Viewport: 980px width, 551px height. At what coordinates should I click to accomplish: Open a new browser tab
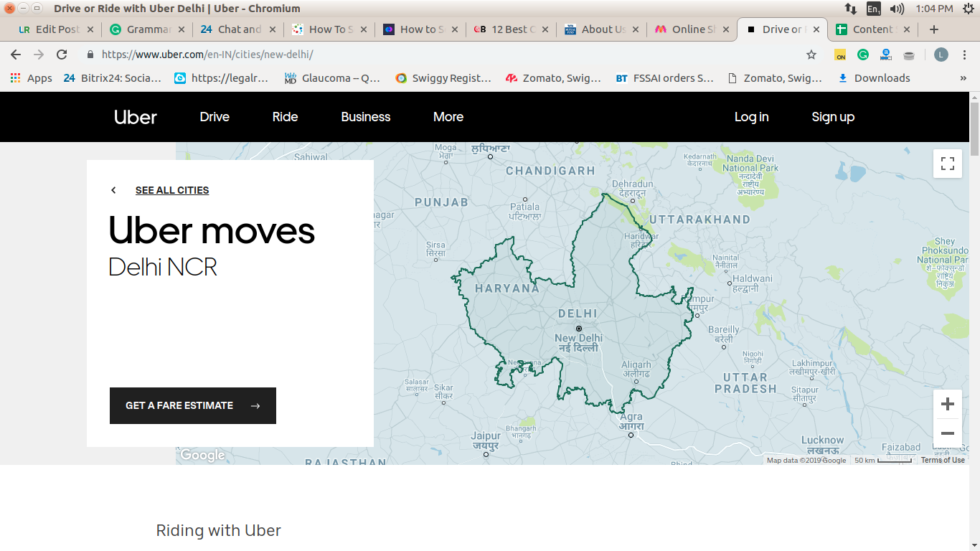pos(933,29)
